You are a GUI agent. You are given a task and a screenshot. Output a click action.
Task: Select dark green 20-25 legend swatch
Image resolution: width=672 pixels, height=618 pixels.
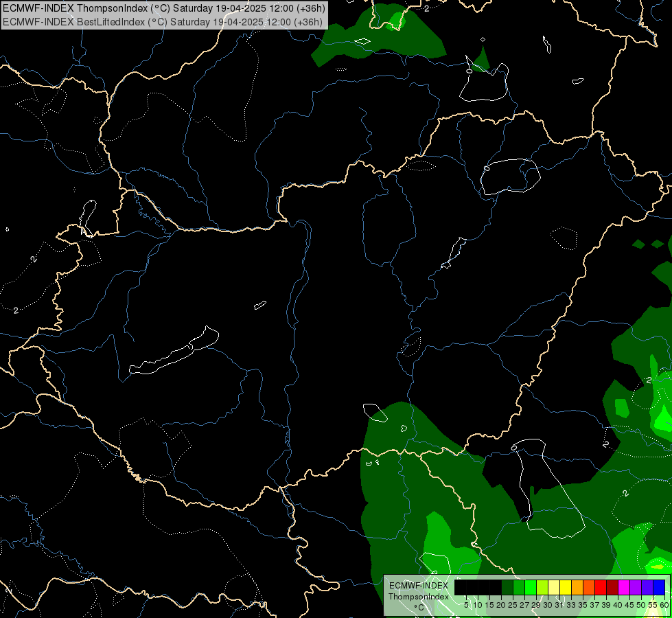pos(507,587)
